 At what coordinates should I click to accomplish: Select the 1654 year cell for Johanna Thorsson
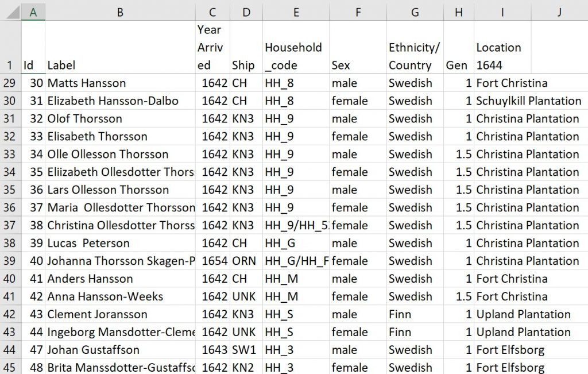click(x=212, y=261)
